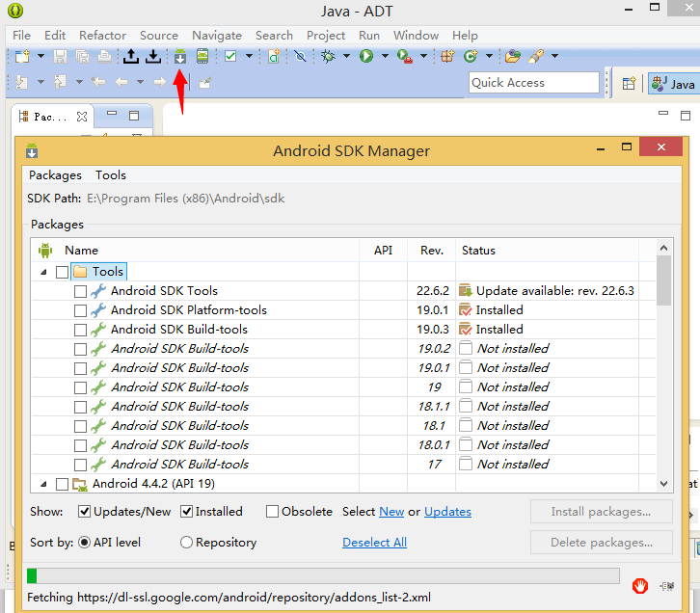Toggle Skip All Breakpoints icon
Screen dimensions: 700x613
pyautogui.click(x=300, y=56)
